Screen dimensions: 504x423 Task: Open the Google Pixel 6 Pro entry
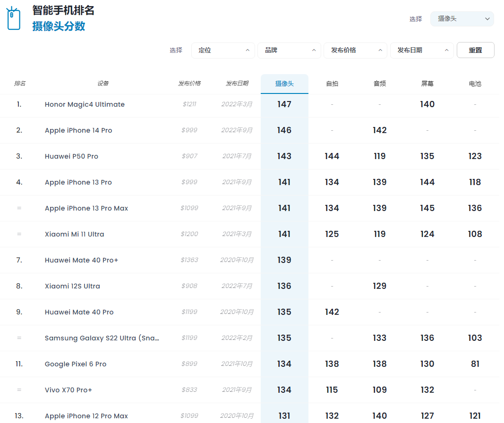(x=76, y=364)
